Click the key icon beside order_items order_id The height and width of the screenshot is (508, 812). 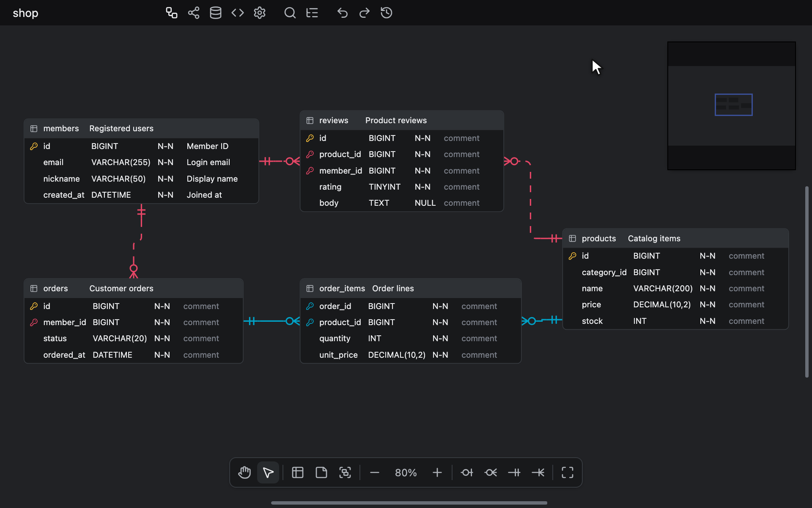click(x=310, y=306)
